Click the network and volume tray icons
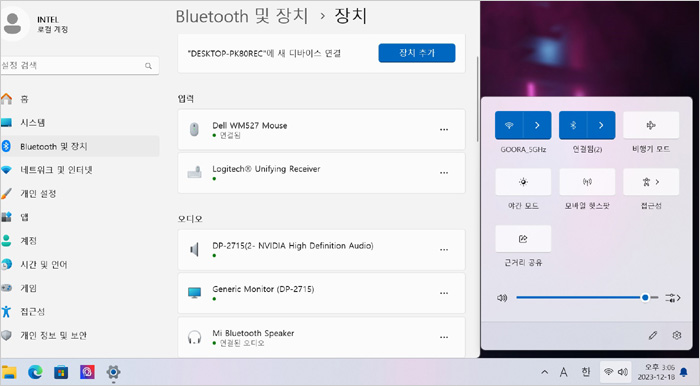 [x=616, y=372]
